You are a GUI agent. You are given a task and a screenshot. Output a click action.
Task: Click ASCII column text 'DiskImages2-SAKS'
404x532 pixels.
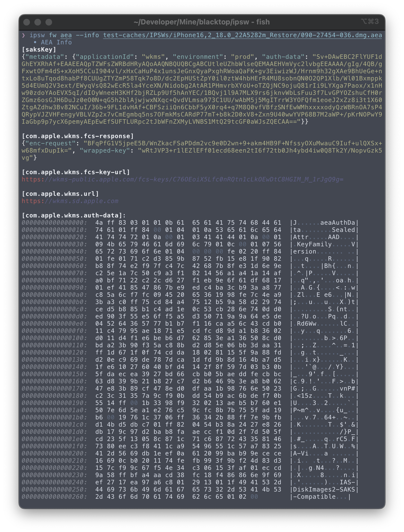click(324, 490)
